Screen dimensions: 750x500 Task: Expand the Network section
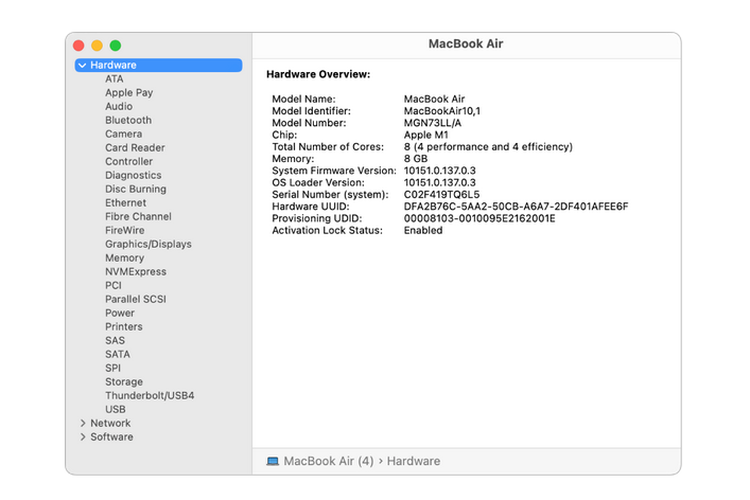[x=81, y=423]
